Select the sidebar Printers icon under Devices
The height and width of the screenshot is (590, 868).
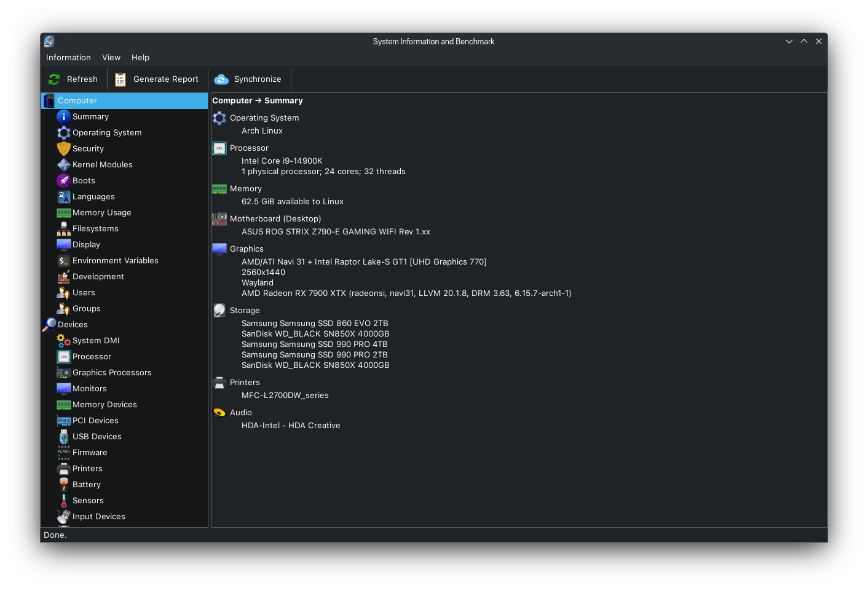[x=63, y=468]
